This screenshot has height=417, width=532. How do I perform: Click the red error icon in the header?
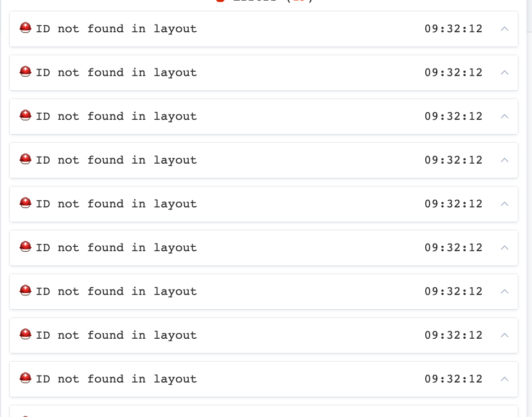tap(221, 1)
